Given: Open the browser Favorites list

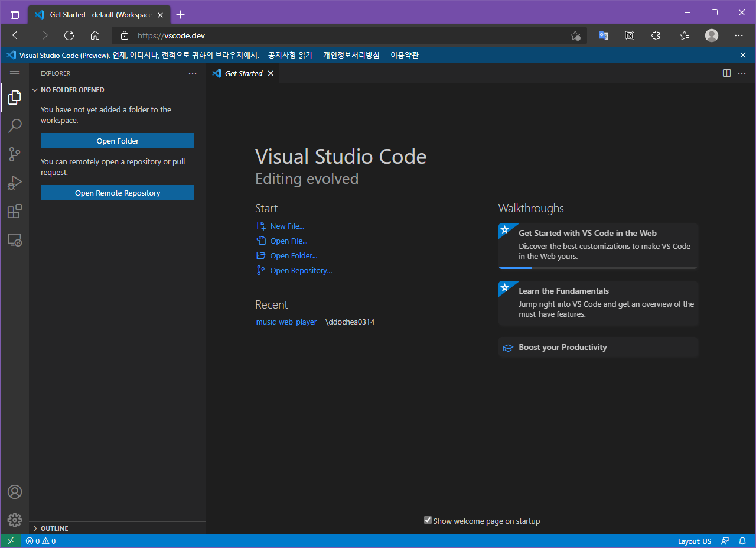Looking at the screenshot, I should 685,35.
